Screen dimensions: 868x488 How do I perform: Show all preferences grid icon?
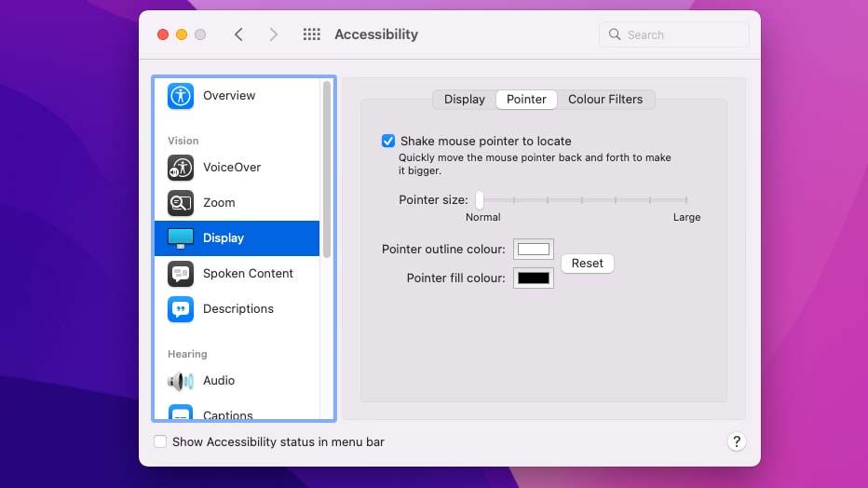312,34
